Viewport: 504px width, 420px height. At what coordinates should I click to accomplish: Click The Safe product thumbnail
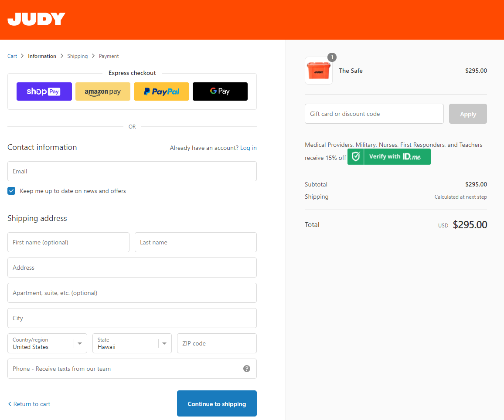pos(319,71)
